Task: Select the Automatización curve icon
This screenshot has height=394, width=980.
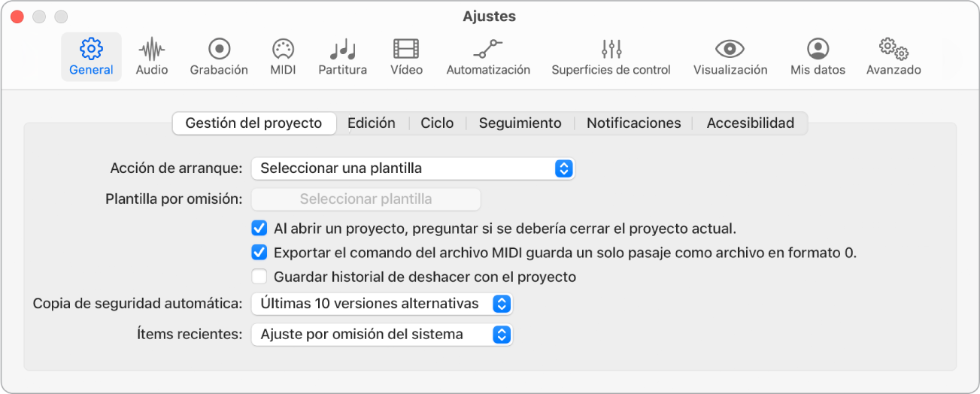Action: point(488,57)
